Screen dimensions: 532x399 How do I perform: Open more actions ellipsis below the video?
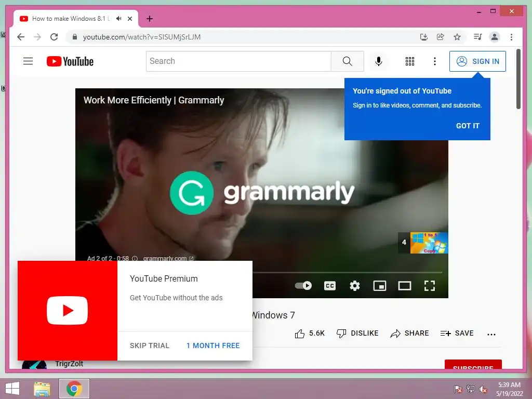[491, 334]
